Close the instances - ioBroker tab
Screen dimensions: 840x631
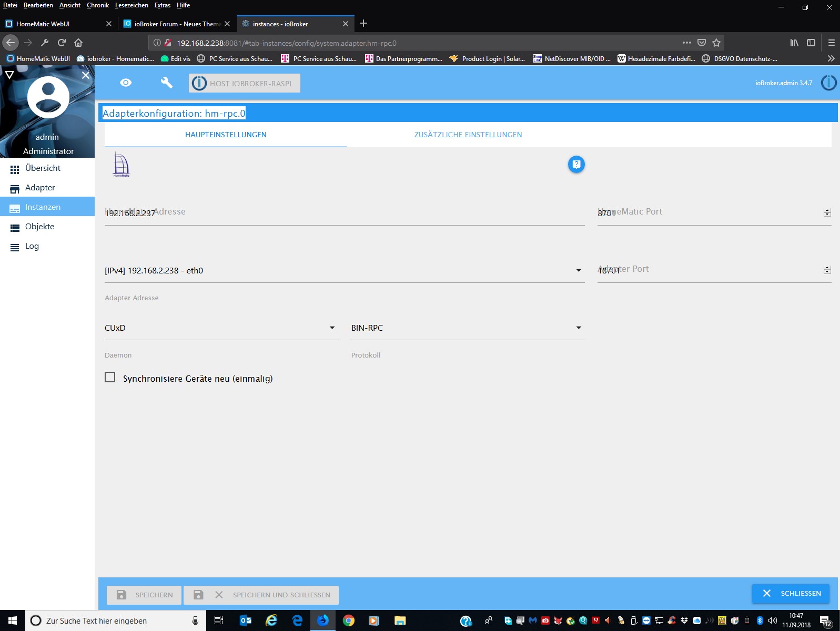tap(346, 24)
